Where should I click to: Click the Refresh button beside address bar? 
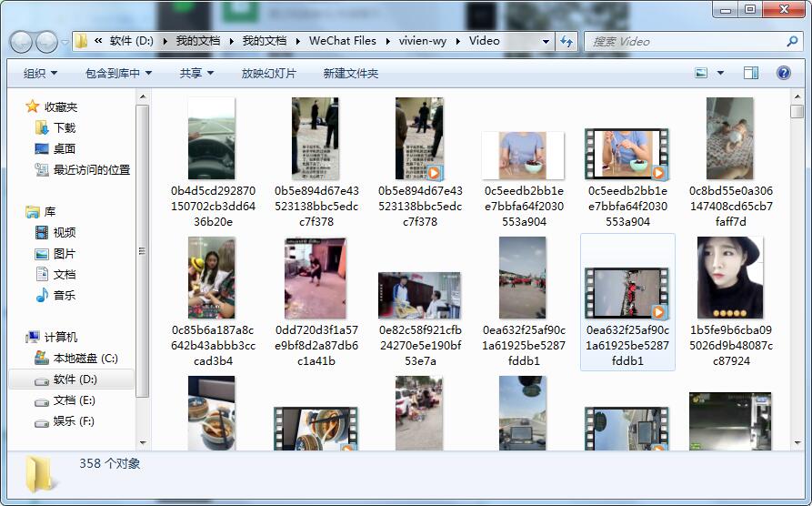[x=566, y=42]
